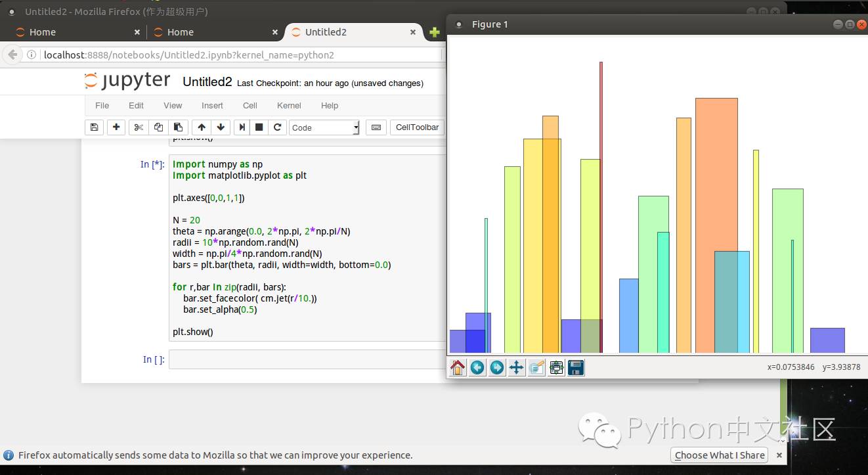Click the blue bar at the far right of the plot
The width and height of the screenshot is (868, 475).
pyautogui.click(x=827, y=340)
